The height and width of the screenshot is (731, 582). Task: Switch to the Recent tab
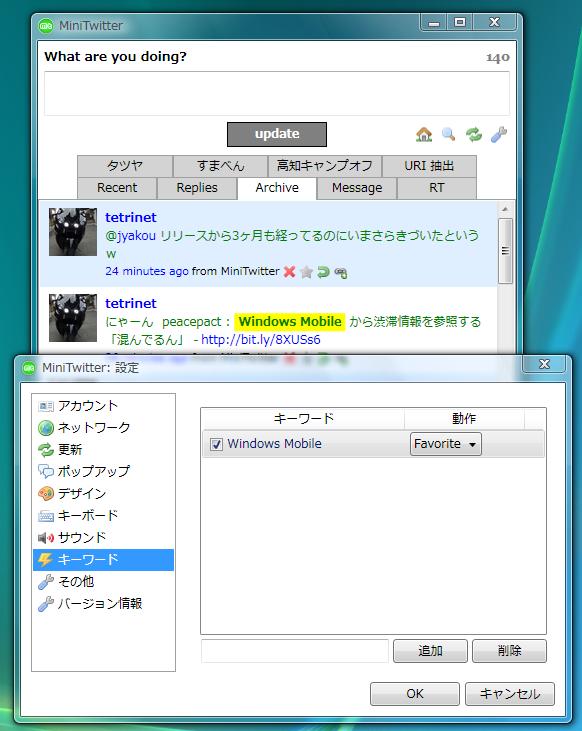coord(117,188)
